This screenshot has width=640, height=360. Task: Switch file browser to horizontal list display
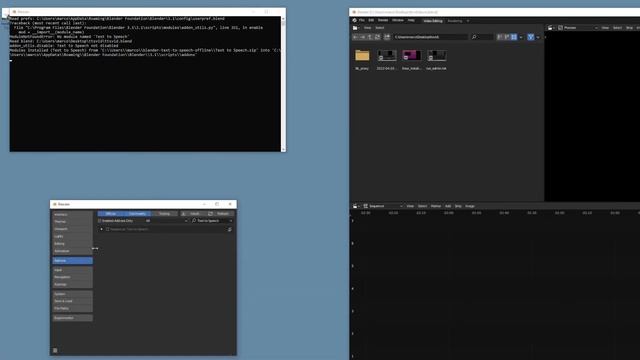(x=507, y=37)
